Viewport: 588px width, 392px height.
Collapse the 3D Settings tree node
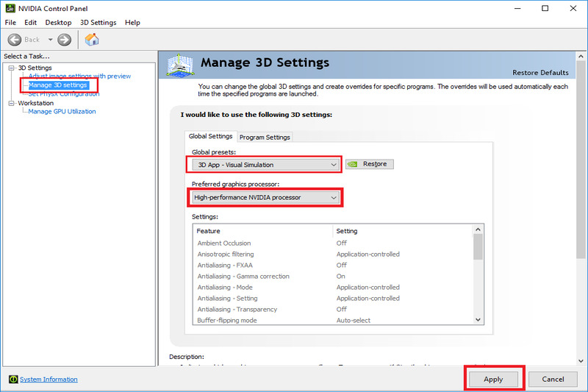[11, 68]
